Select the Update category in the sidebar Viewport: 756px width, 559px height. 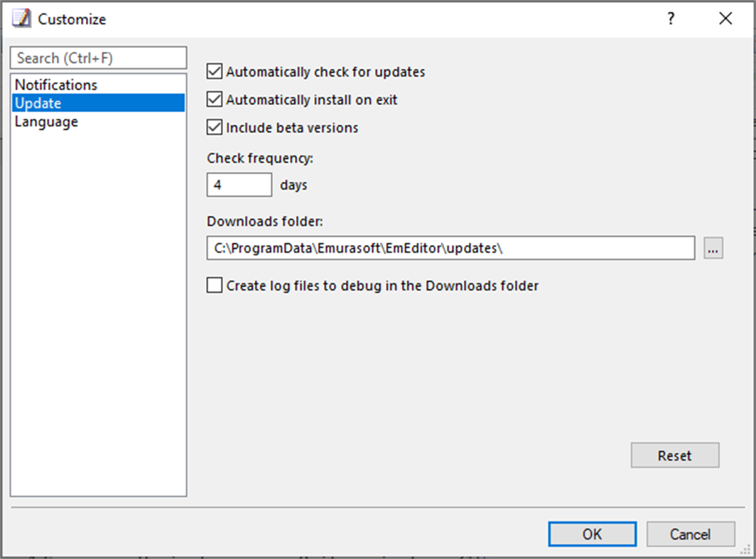(x=37, y=103)
